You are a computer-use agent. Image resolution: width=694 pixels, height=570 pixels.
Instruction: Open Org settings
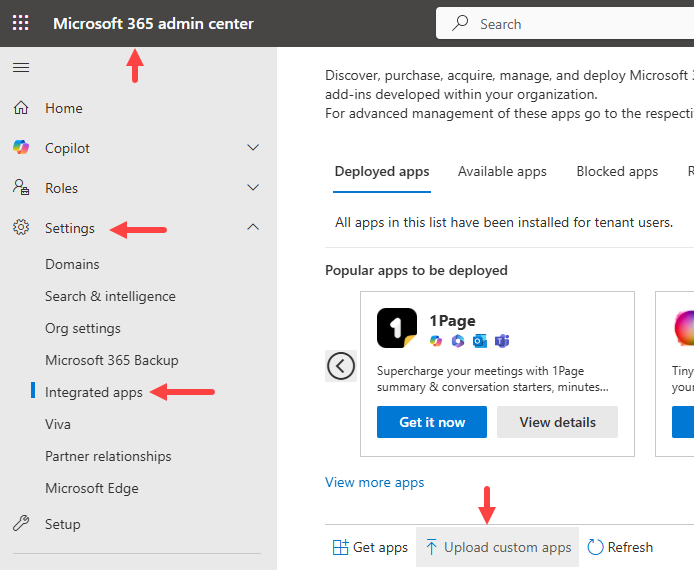point(83,328)
